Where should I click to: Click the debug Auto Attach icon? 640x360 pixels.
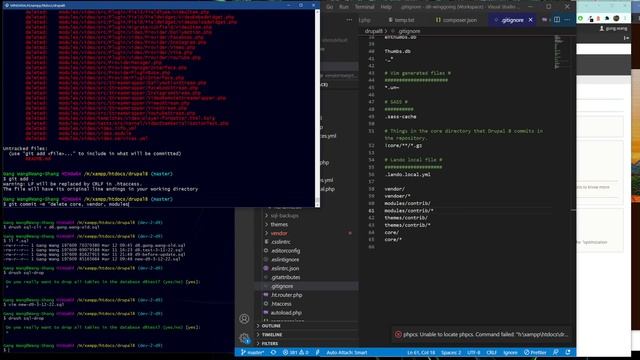pos(318,352)
